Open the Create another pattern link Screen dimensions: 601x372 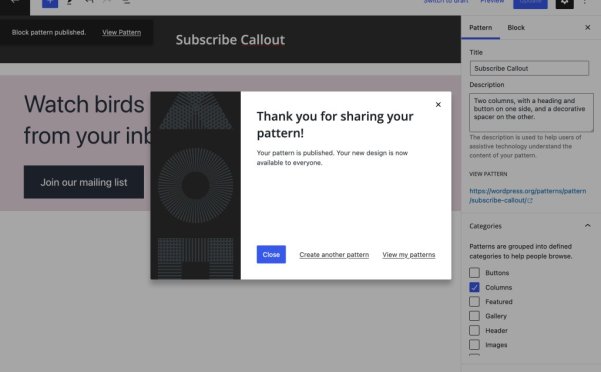click(334, 255)
